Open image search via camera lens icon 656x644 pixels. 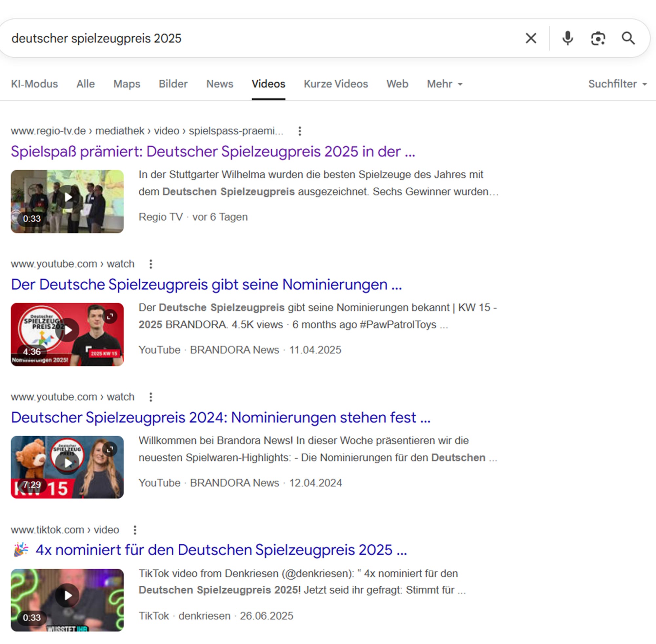598,38
